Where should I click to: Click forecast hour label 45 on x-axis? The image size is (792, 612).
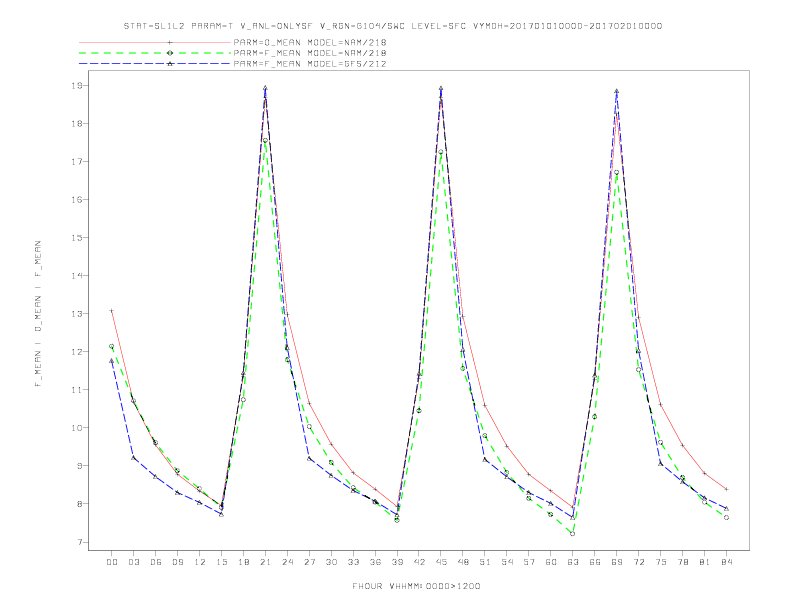pos(441,562)
